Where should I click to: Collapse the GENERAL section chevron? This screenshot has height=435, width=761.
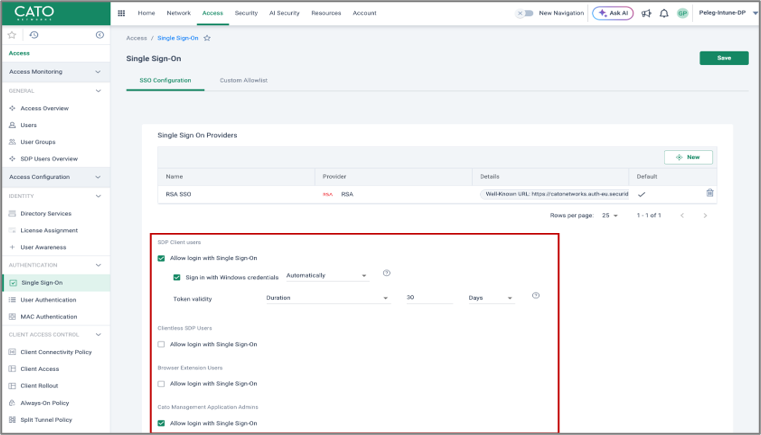coord(98,91)
